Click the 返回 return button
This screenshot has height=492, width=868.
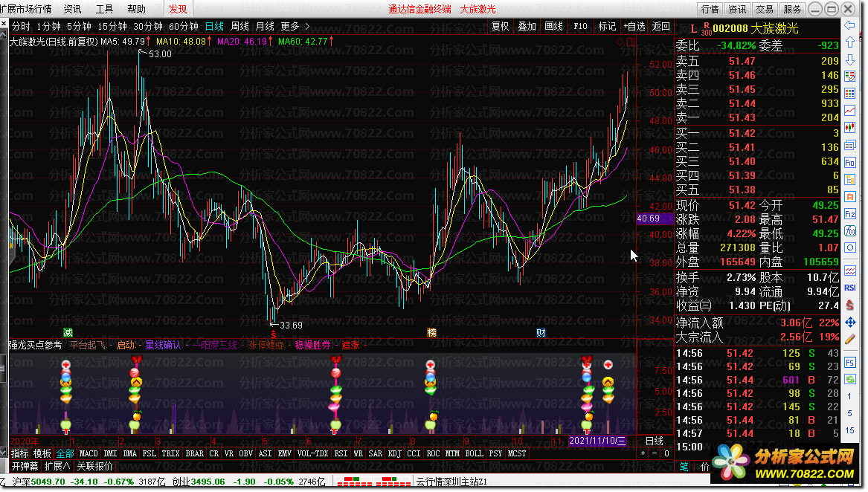(661, 27)
